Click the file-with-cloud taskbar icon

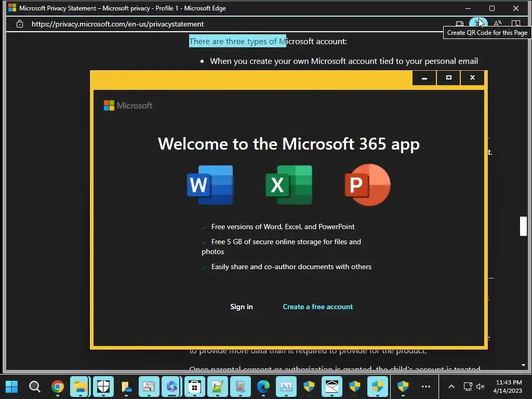click(x=126, y=387)
